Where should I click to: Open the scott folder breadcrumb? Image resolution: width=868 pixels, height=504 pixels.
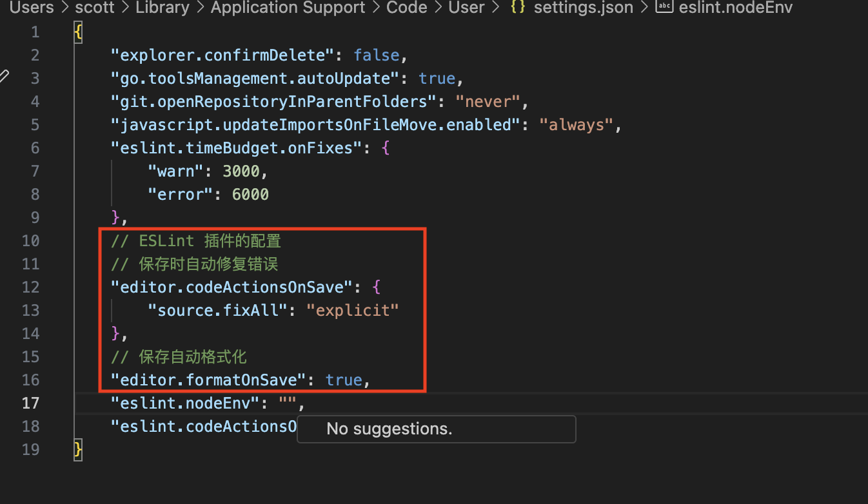tap(94, 8)
